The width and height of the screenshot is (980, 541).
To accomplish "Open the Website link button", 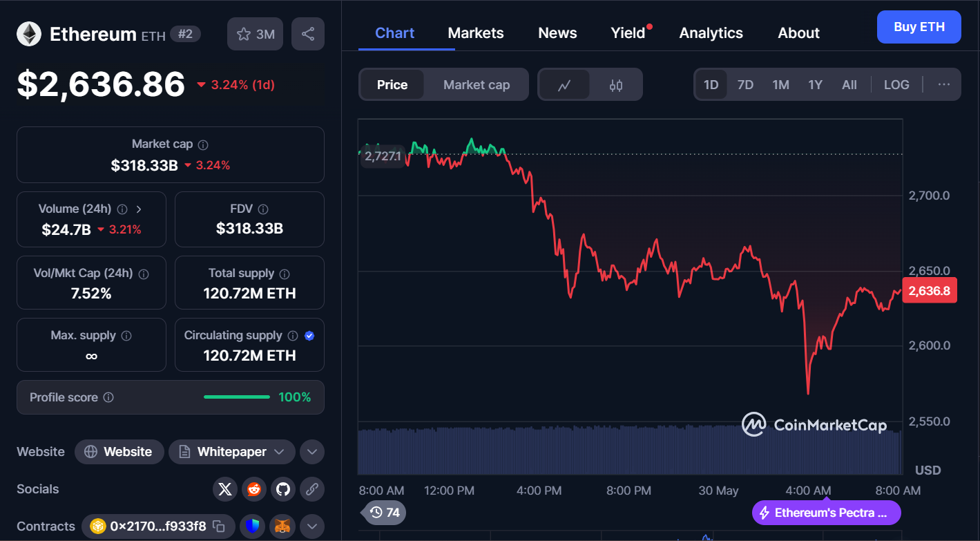I will click(119, 452).
